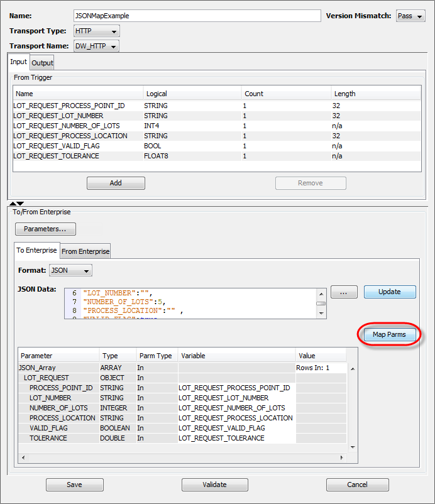
Task: Open the Transport Name dropdown
Action: pyautogui.click(x=96, y=46)
